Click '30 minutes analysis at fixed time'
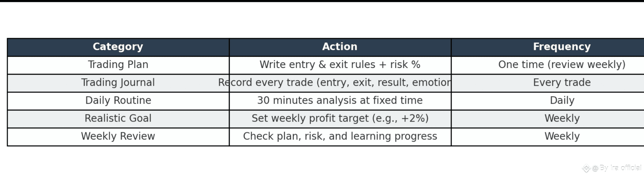The height and width of the screenshot is (176, 644). (340, 101)
